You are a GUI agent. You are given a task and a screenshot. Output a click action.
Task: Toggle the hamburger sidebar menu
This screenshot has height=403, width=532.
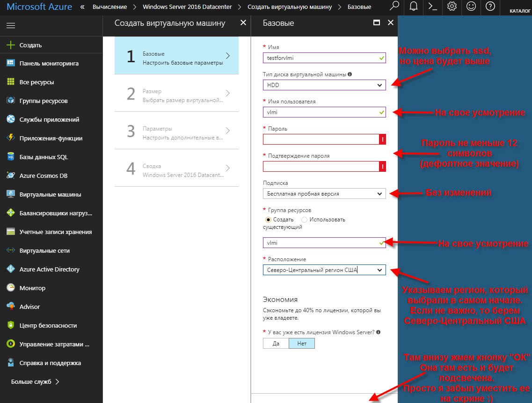pyautogui.click(x=11, y=26)
